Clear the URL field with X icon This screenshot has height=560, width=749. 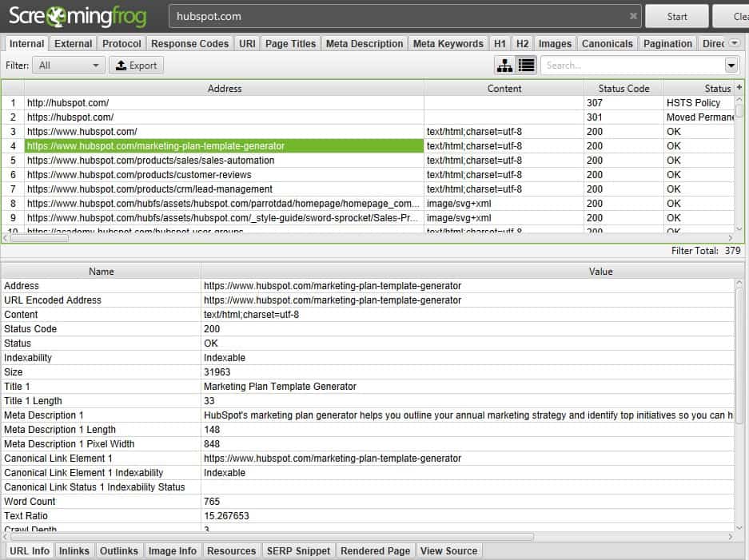[633, 16]
